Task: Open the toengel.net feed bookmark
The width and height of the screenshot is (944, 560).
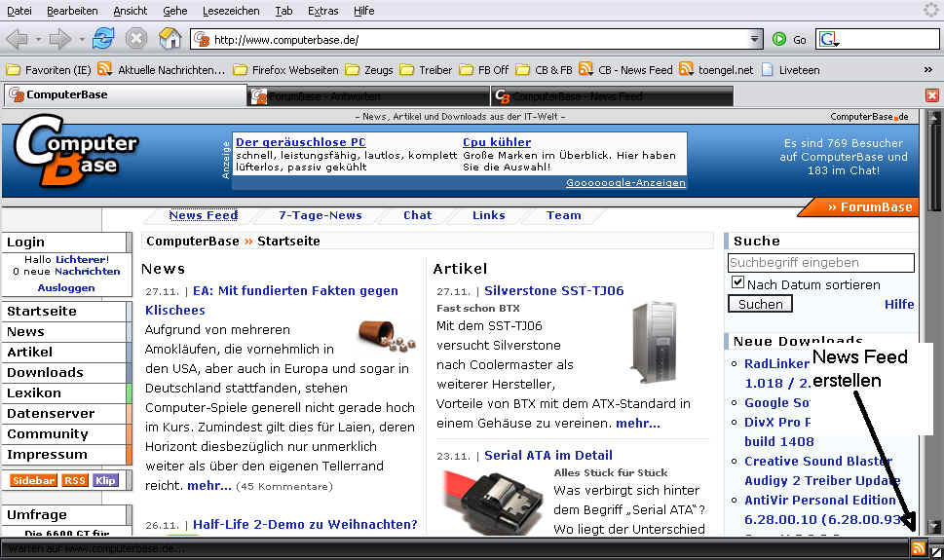Action: [x=716, y=70]
